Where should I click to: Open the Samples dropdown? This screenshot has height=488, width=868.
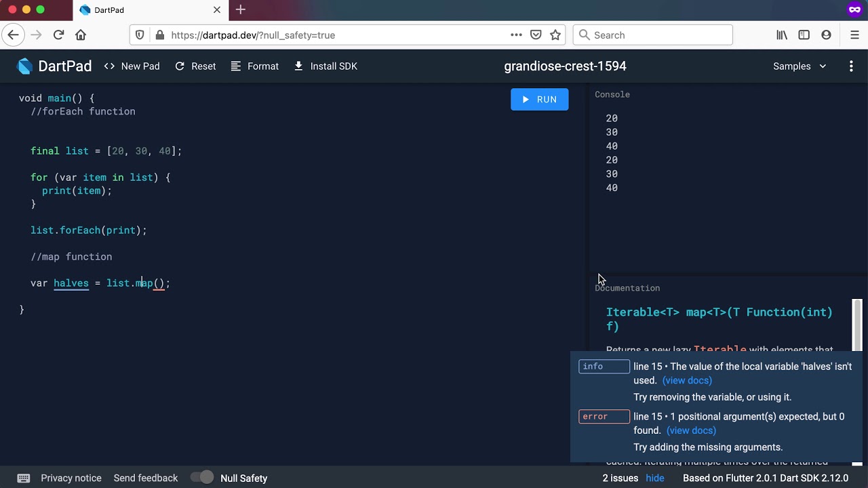(x=800, y=66)
